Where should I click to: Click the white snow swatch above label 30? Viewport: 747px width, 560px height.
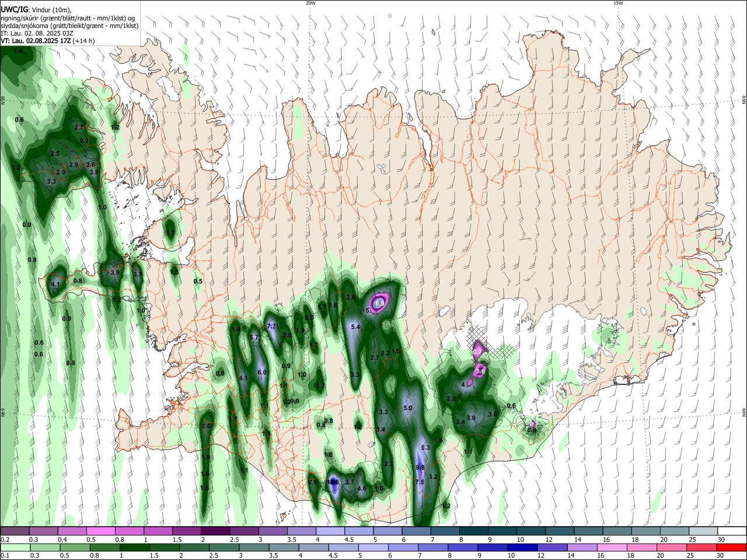(x=732, y=531)
